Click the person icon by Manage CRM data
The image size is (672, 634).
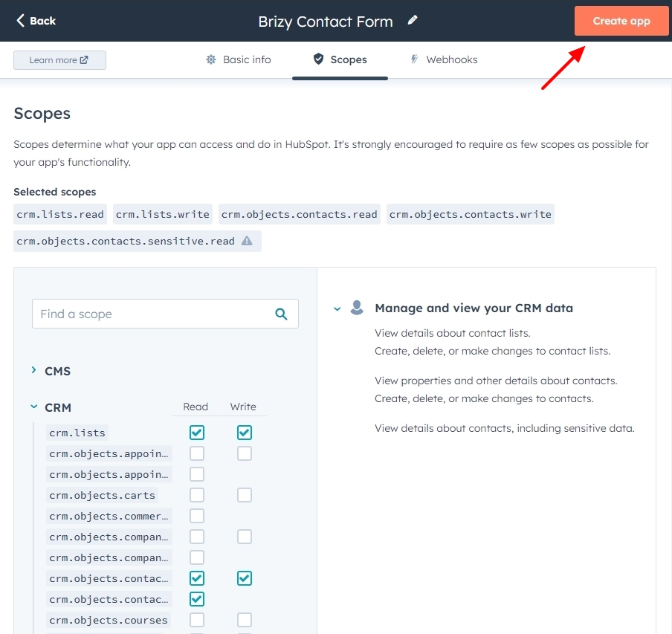(357, 308)
